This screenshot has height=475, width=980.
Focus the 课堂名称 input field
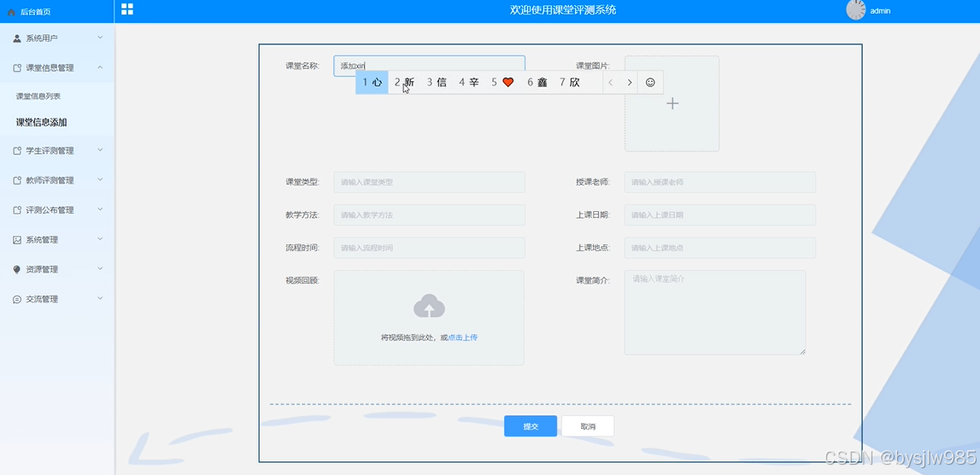point(430,66)
